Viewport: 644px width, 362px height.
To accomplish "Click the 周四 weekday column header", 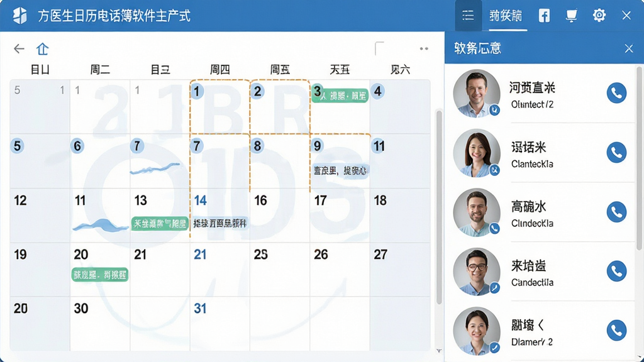I will [x=220, y=69].
